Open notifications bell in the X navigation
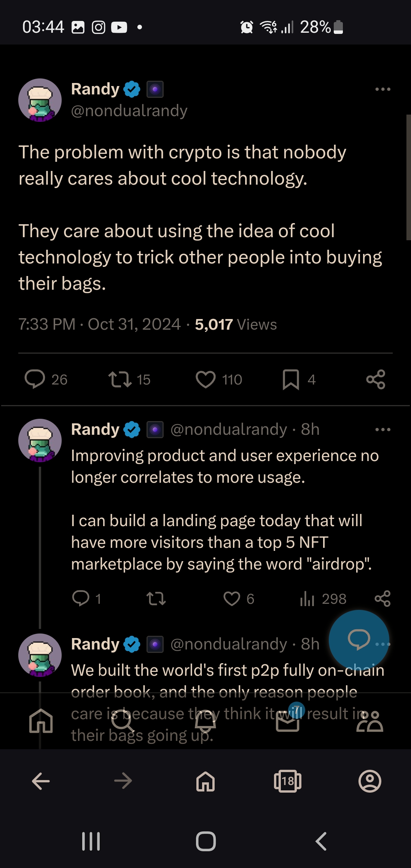Viewport: 411px width, 868px height. tap(205, 721)
